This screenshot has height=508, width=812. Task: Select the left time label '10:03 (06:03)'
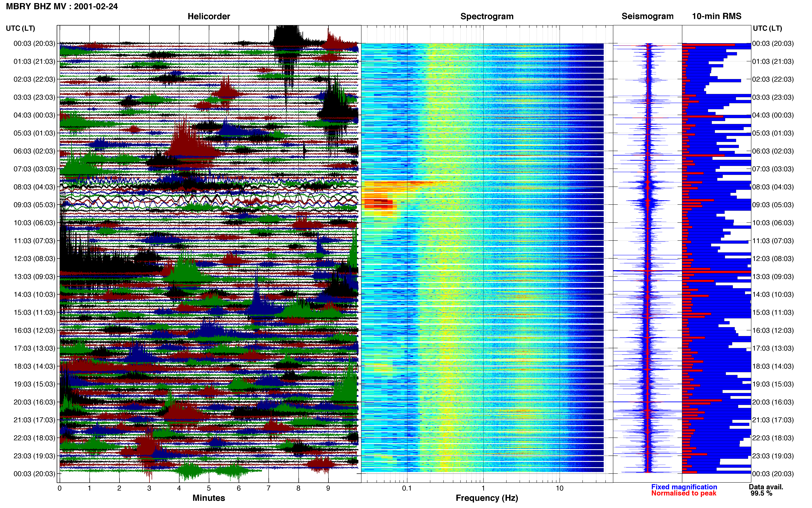34,223
